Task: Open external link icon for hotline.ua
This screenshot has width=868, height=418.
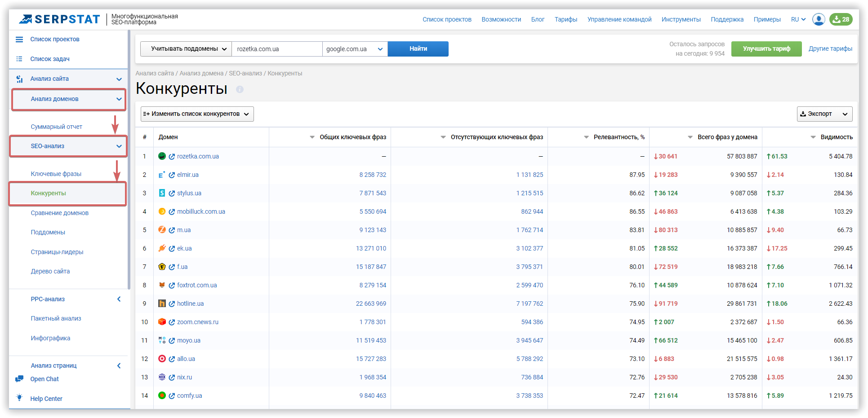Action: coord(172,304)
